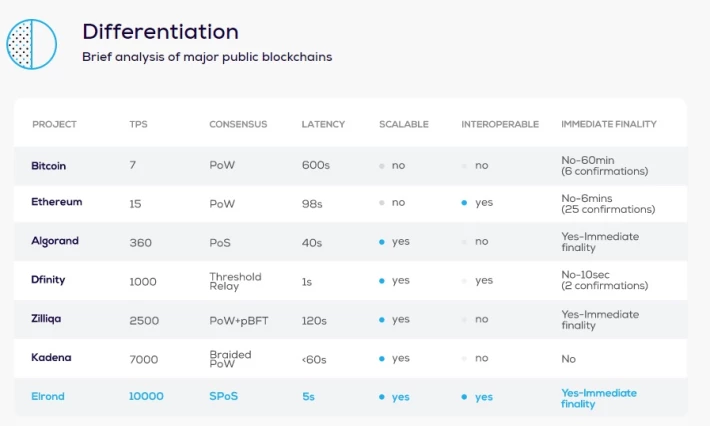Click the half-dotted circle logo icon

[x=32, y=44]
